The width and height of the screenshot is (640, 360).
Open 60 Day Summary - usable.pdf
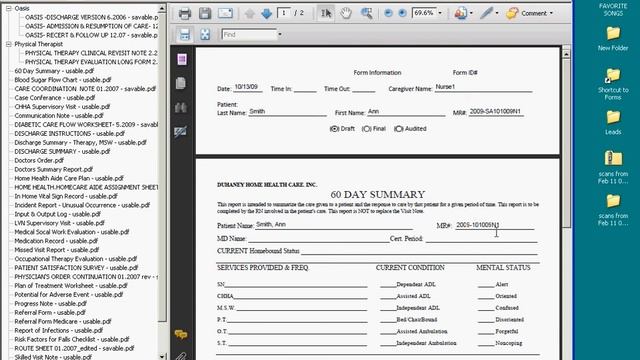click(54, 71)
